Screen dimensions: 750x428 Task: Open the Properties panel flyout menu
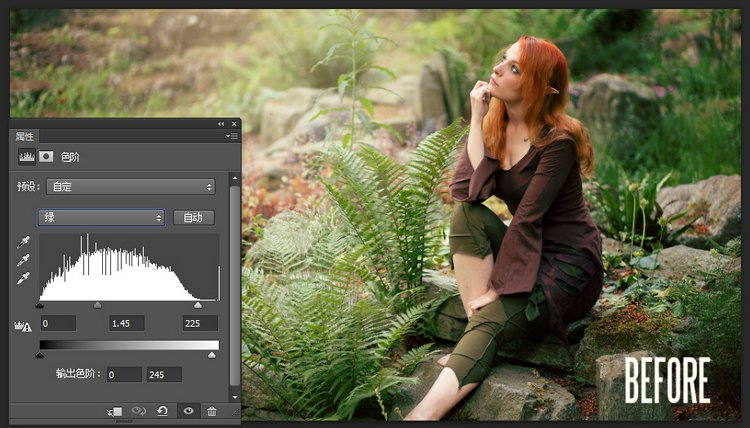point(232,136)
